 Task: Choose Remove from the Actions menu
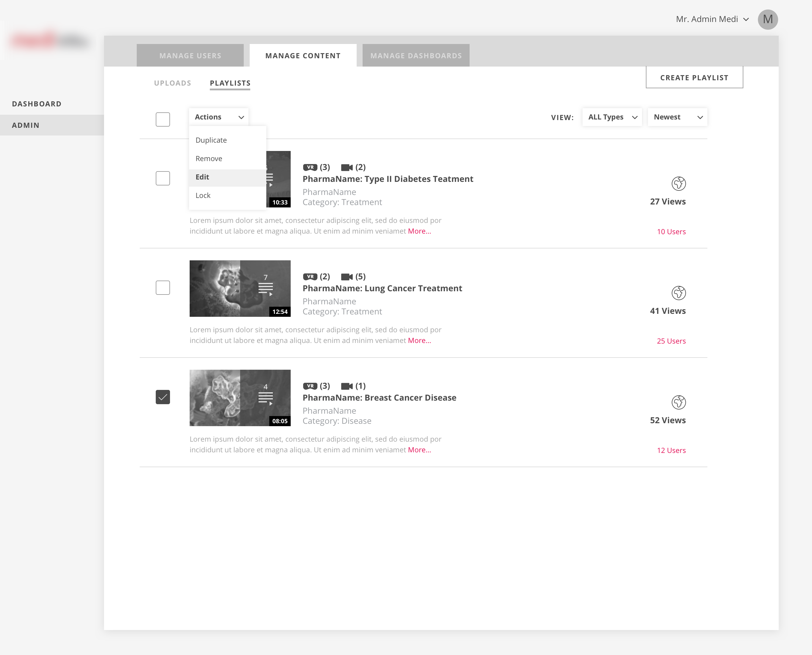tap(228, 158)
